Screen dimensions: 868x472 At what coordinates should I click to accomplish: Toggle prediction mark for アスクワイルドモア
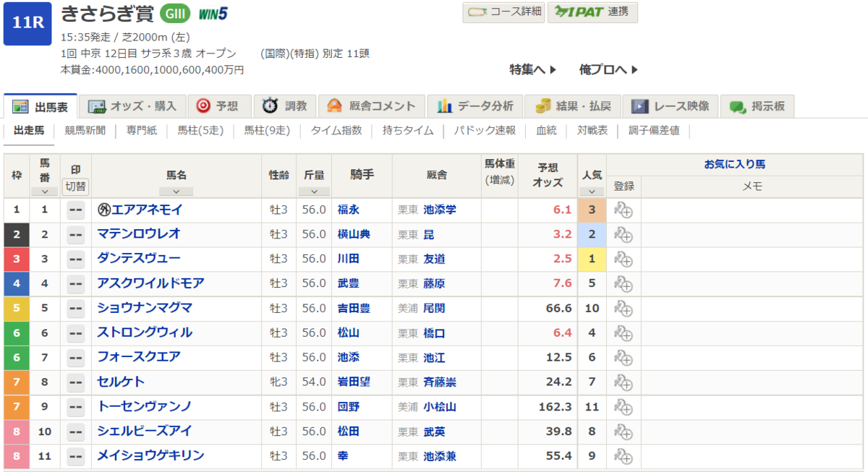(76, 284)
